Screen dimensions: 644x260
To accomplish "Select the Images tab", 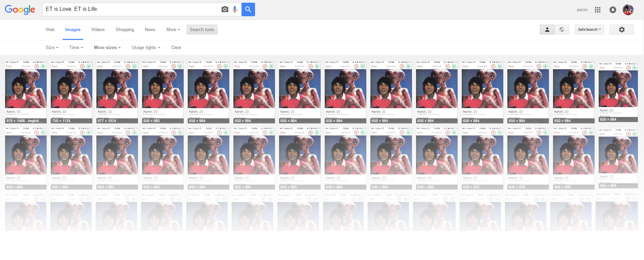I will coord(73,30).
